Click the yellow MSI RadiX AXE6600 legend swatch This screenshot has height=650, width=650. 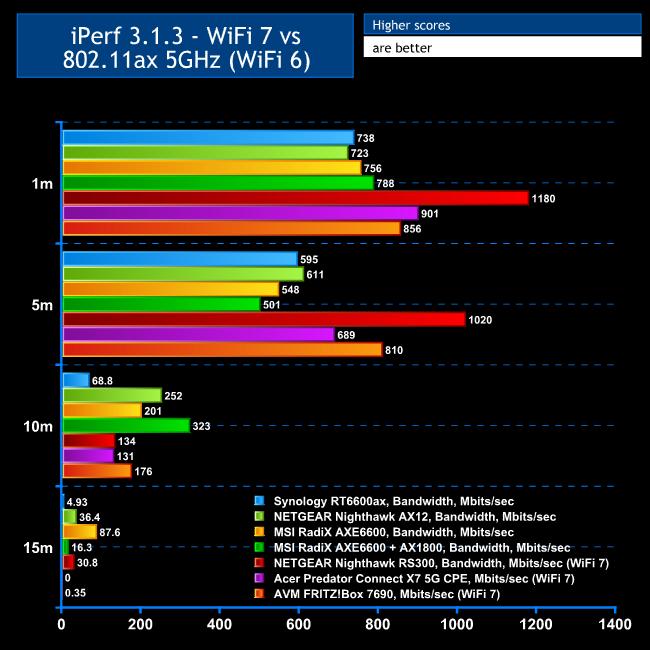point(259,531)
